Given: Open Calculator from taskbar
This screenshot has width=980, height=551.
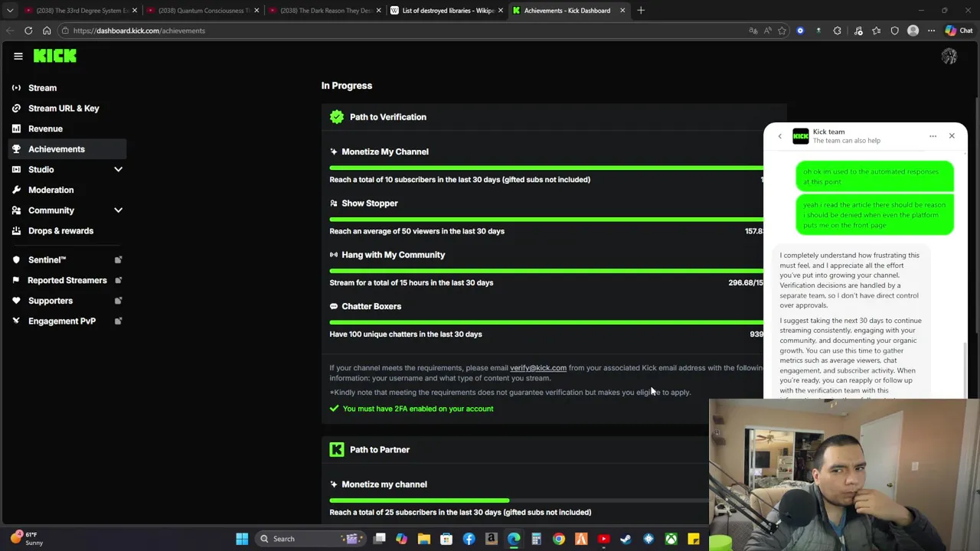Looking at the screenshot, I should coord(536,539).
